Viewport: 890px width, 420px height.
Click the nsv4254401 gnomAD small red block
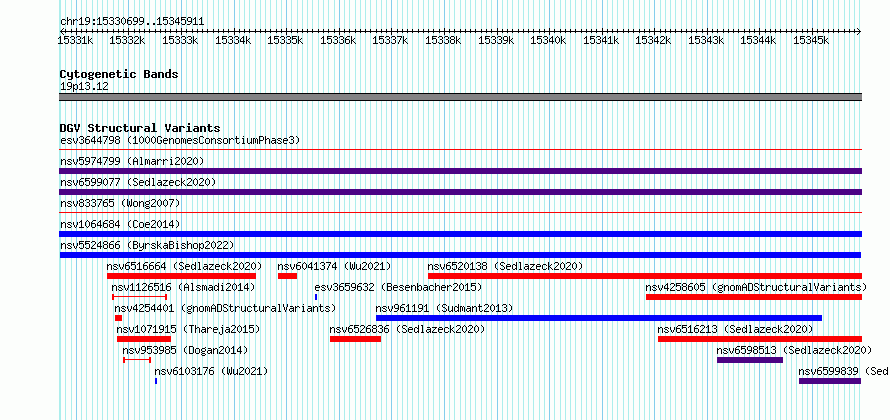119,318
